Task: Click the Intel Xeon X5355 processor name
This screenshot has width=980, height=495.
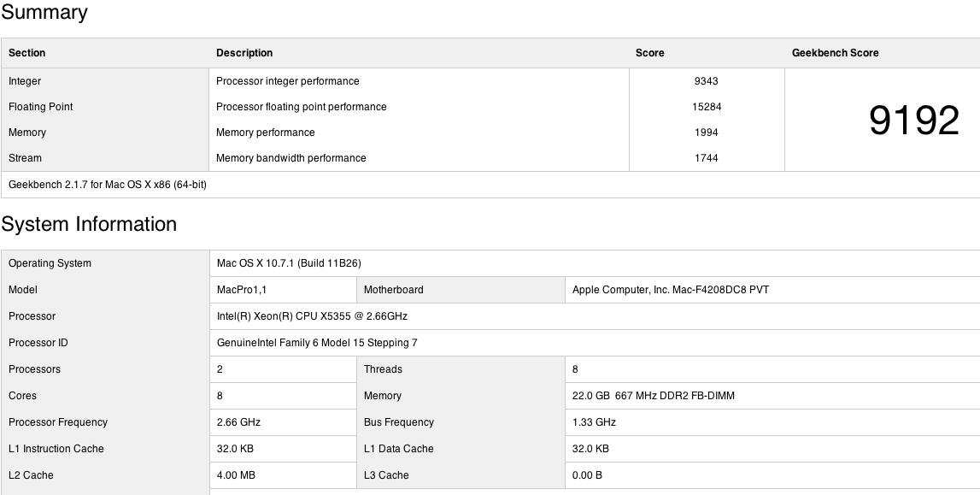Action: click(x=312, y=316)
